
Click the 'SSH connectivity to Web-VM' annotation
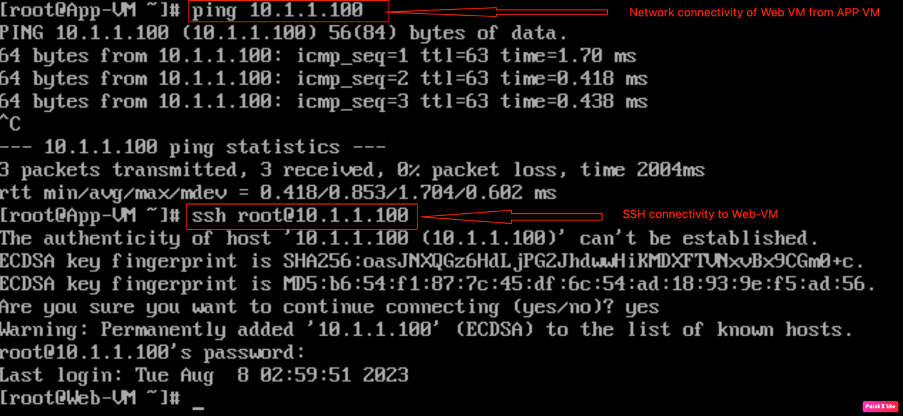[700, 215]
